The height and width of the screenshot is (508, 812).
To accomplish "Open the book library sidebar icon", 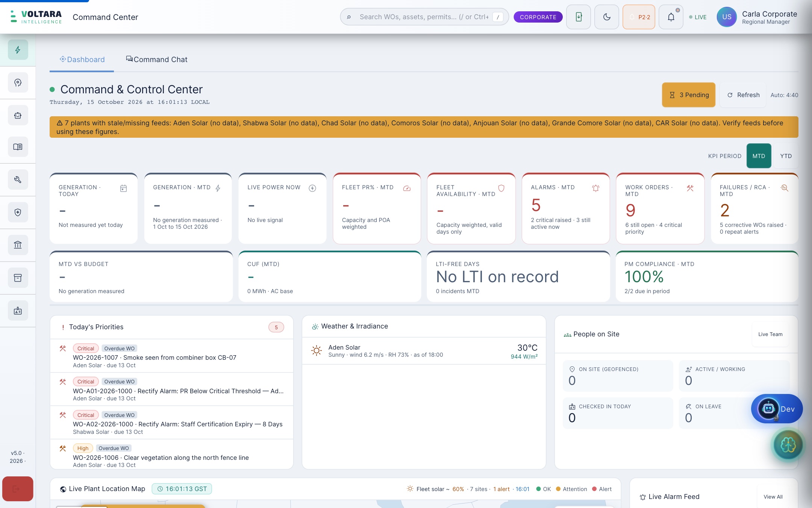I will (18, 147).
